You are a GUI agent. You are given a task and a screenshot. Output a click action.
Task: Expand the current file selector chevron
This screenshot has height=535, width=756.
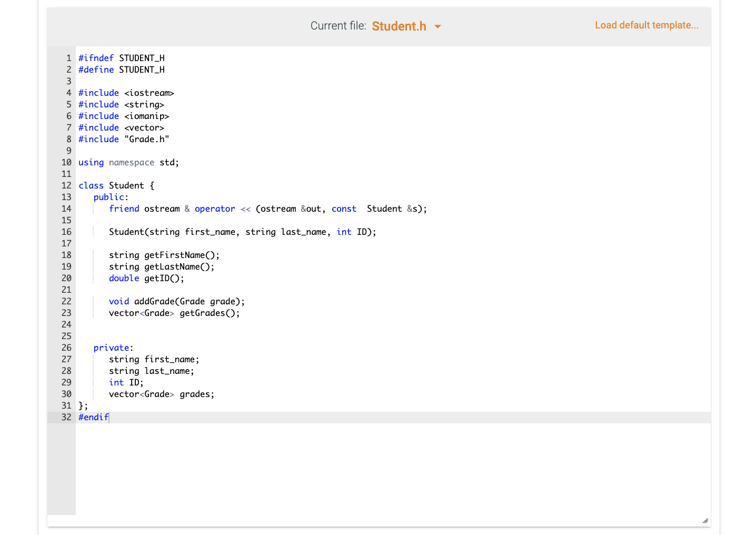[x=438, y=26]
